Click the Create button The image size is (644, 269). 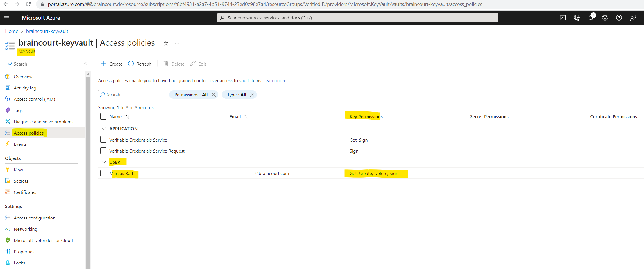pos(111,64)
